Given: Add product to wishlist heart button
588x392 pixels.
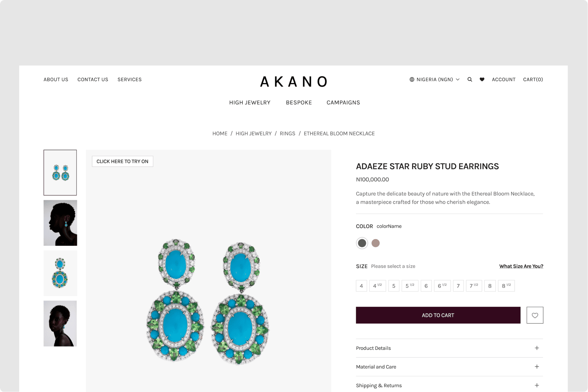Looking at the screenshot, I should (x=535, y=315).
